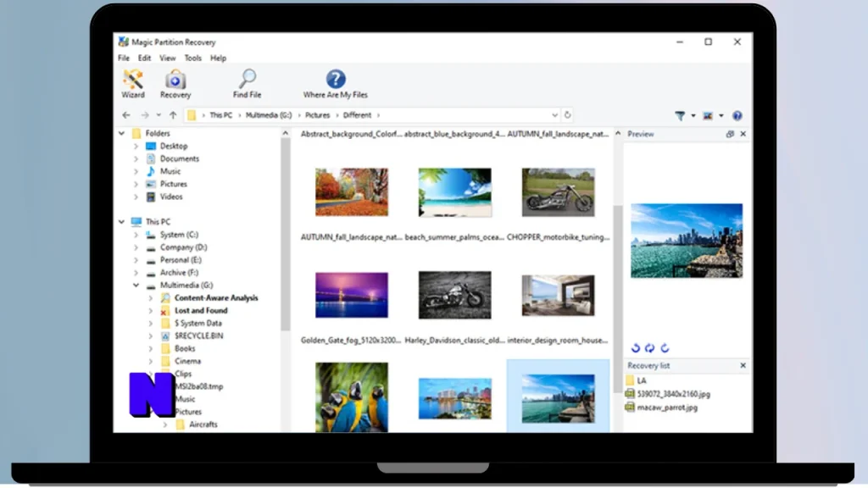
Task: Rotate preview image right
Action: tap(665, 348)
